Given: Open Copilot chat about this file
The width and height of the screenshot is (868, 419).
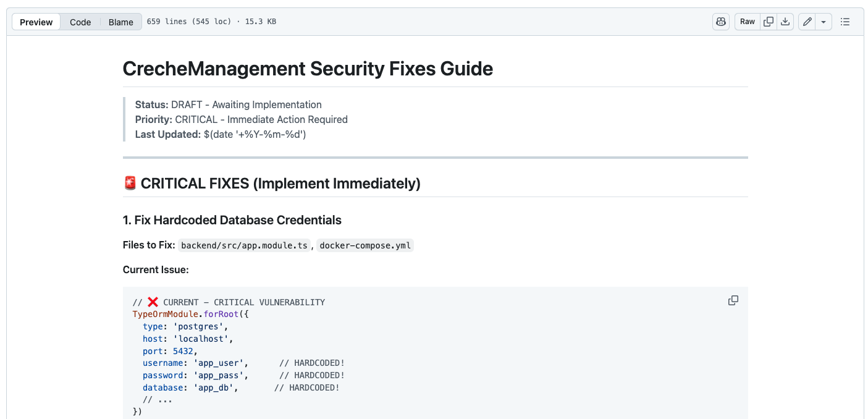Looking at the screenshot, I should pos(720,22).
